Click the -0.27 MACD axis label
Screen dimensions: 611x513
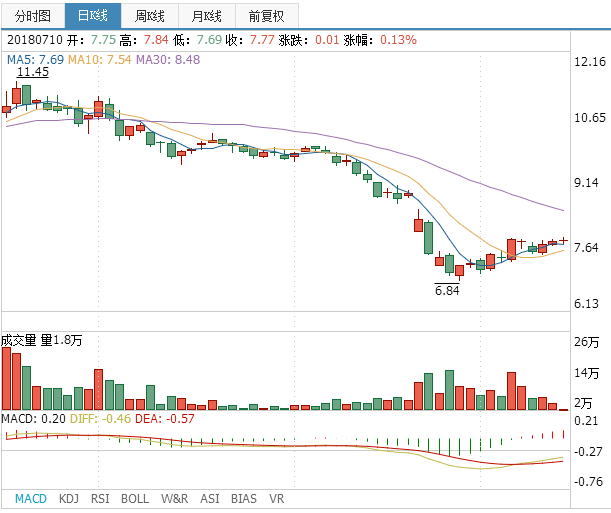click(x=588, y=451)
